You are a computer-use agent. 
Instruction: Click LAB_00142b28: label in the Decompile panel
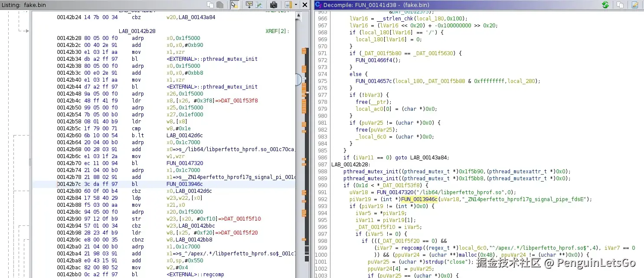click(351, 165)
